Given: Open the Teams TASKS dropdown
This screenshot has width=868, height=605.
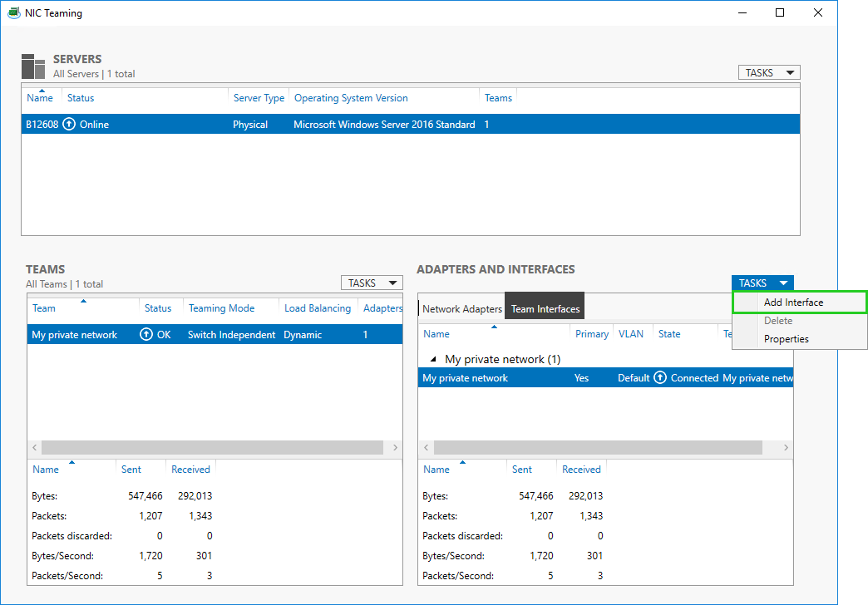Looking at the screenshot, I should 371,283.
